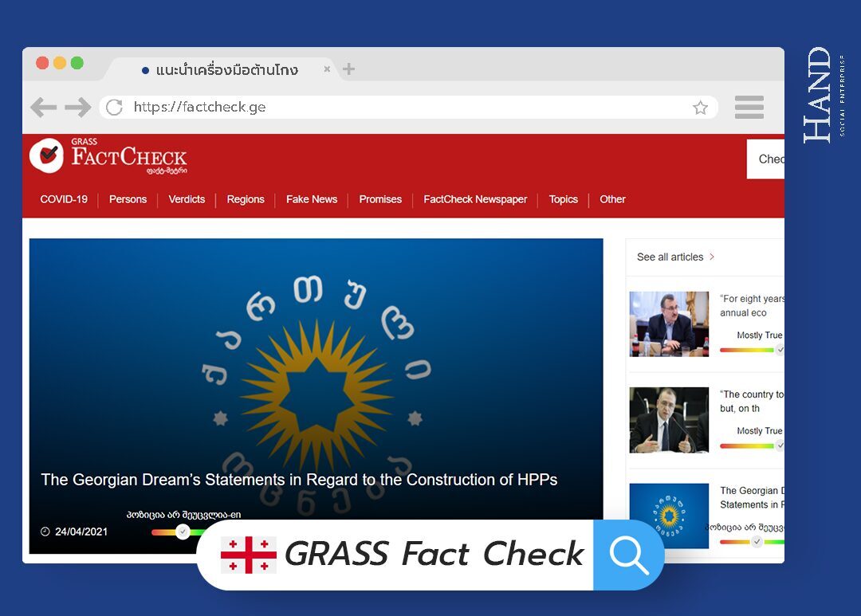Open the Verdicts menu item
The width and height of the screenshot is (861, 616).
(x=187, y=199)
